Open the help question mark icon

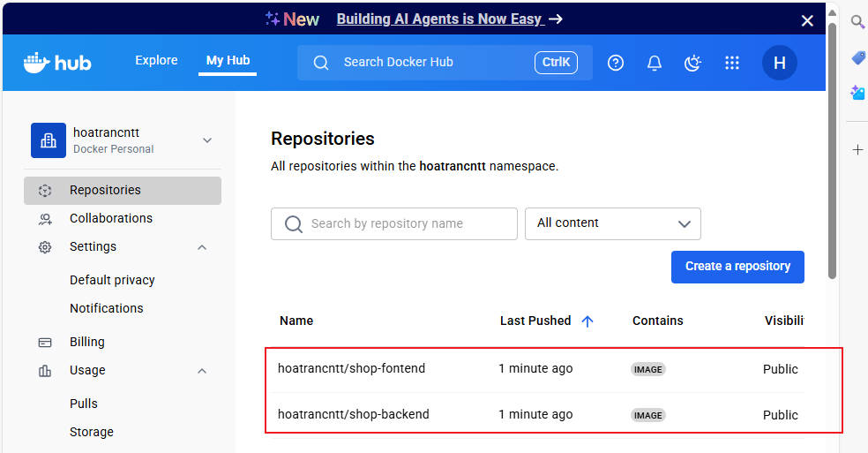point(616,63)
